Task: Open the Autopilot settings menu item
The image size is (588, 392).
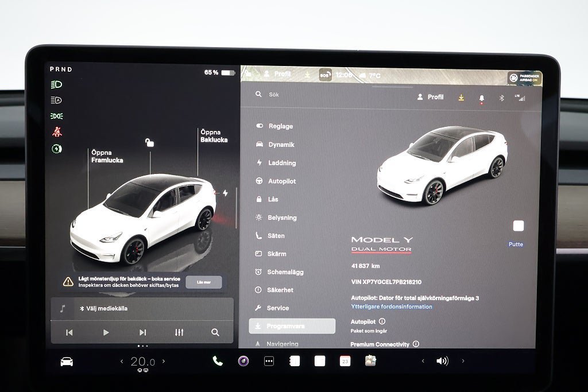Action: (x=281, y=181)
